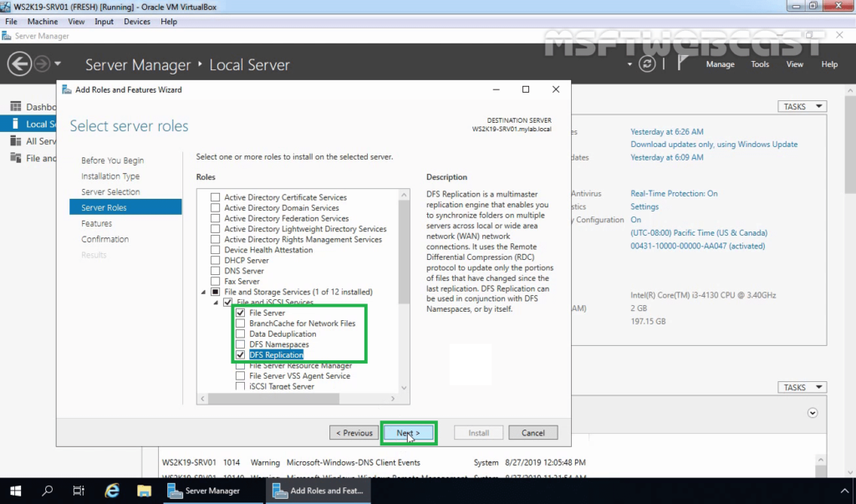Open dropdown arrow beside refresh icon
This screenshot has width=856, height=504.
629,64
